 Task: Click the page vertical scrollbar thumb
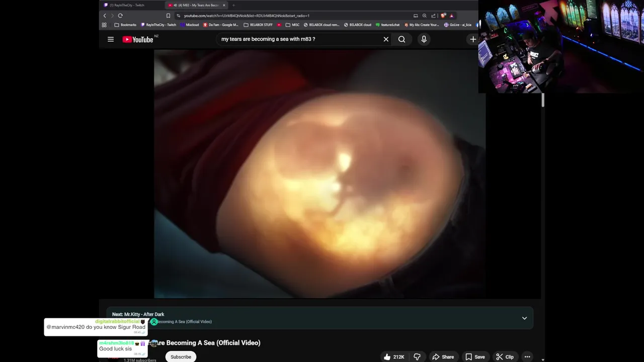(543, 100)
